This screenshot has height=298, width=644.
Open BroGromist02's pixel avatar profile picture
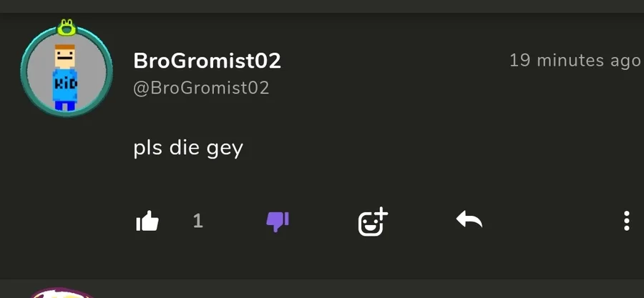click(67, 71)
